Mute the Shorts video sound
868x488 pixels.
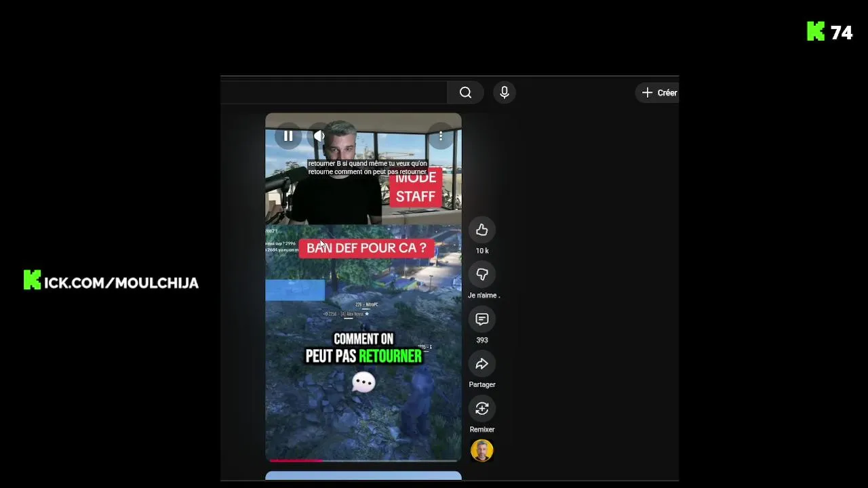319,136
